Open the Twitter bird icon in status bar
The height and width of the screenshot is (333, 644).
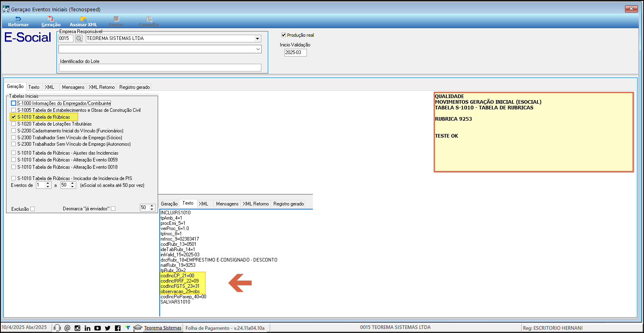[108, 328]
